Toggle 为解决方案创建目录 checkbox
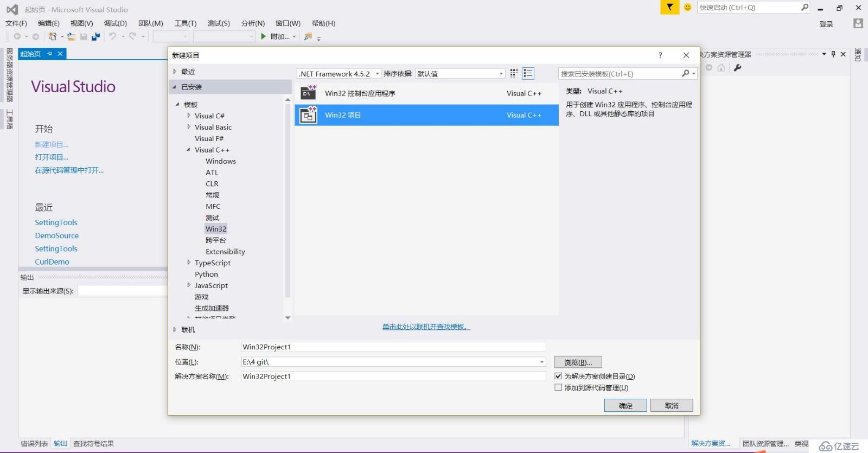 (558, 376)
